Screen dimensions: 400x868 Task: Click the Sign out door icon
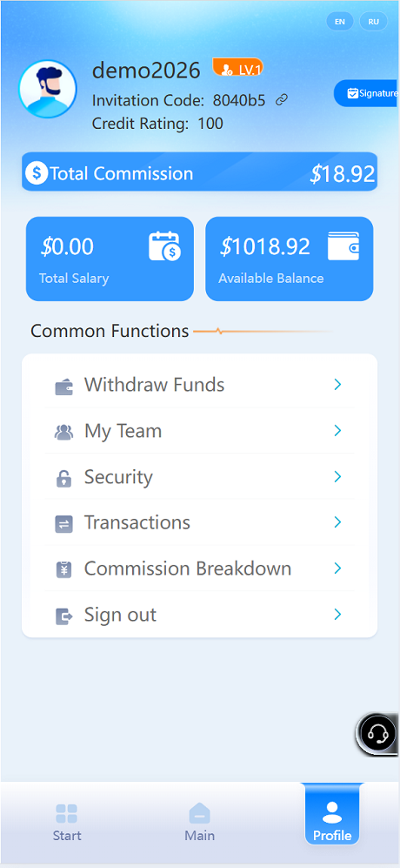tap(63, 616)
